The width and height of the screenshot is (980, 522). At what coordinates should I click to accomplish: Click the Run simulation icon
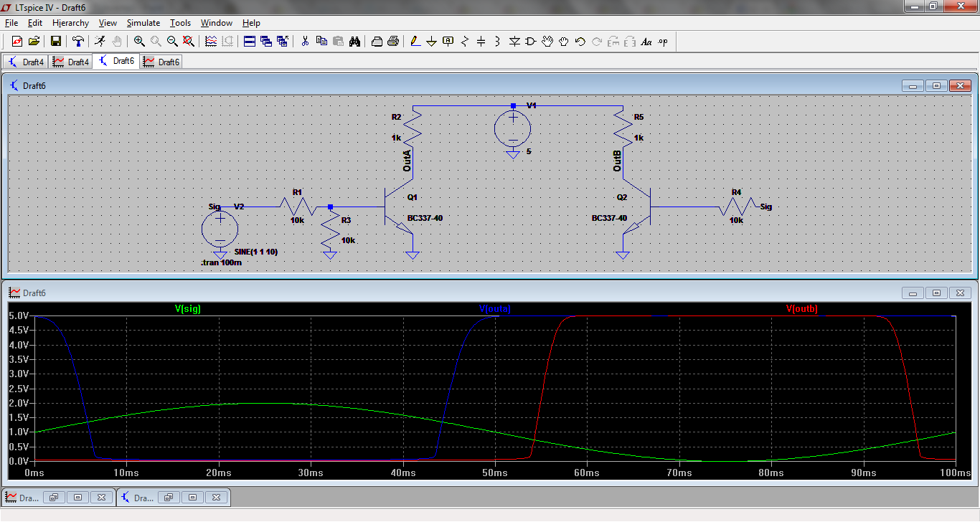(100, 42)
